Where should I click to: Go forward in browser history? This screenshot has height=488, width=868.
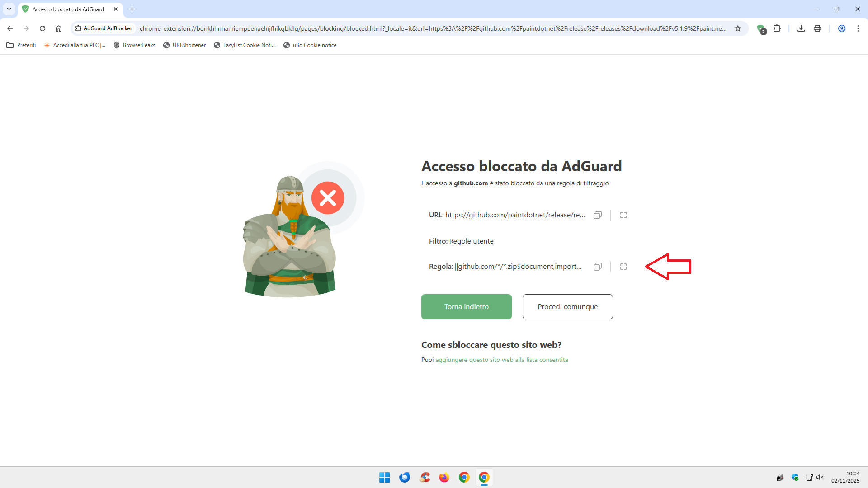pos(26,28)
